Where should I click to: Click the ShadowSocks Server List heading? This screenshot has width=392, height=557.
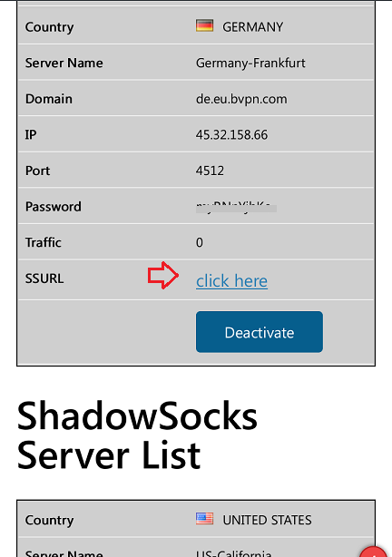137,435
